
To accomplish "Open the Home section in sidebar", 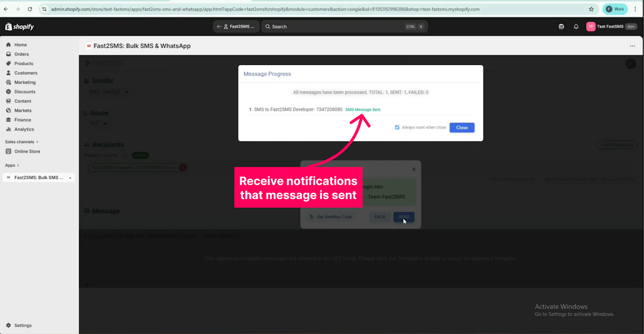I will pos(20,45).
